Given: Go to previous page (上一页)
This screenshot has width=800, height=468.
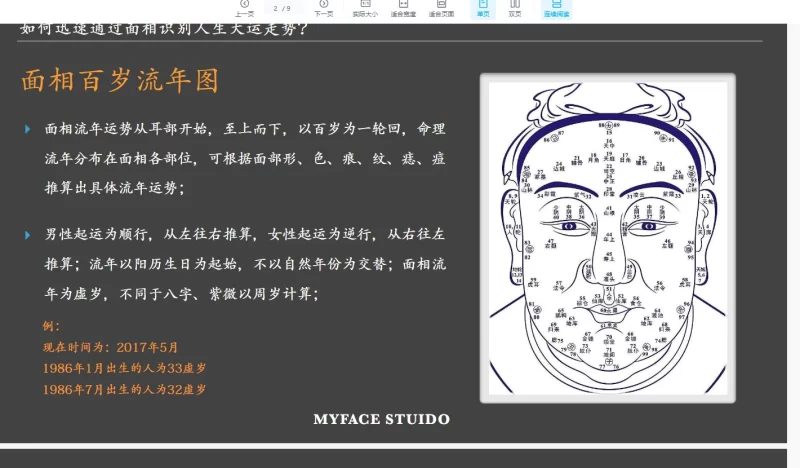Looking at the screenshot, I should (x=244, y=8).
